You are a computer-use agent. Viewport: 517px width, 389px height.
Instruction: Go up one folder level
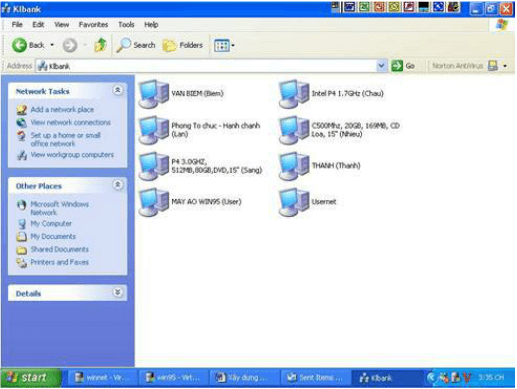tap(100, 45)
